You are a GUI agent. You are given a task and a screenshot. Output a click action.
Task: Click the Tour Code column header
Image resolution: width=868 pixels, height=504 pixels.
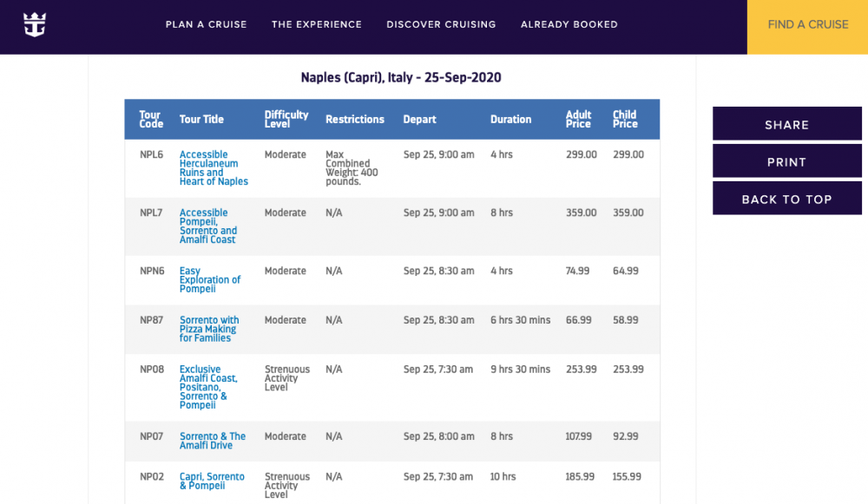tap(150, 119)
